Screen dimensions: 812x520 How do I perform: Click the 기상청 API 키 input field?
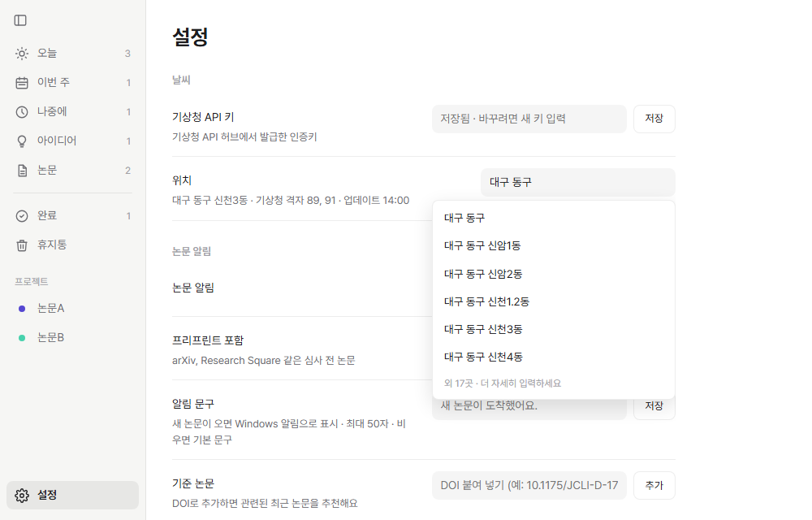point(529,119)
